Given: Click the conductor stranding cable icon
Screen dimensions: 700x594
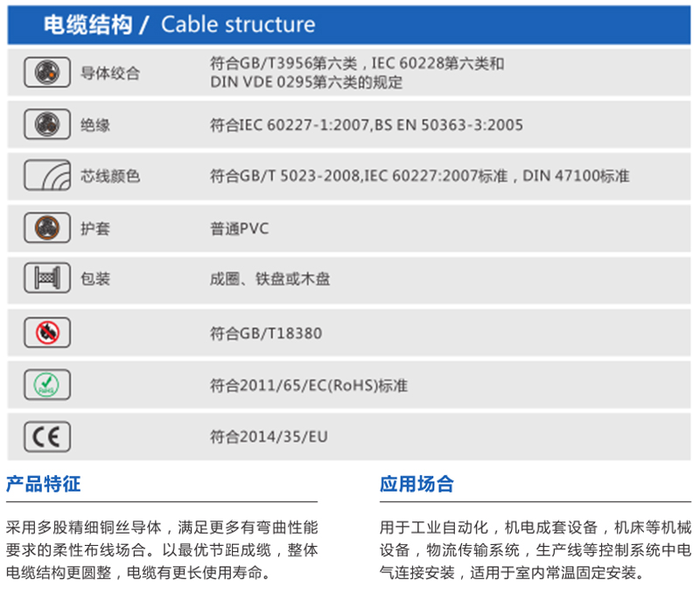Looking at the screenshot, I should [46, 73].
